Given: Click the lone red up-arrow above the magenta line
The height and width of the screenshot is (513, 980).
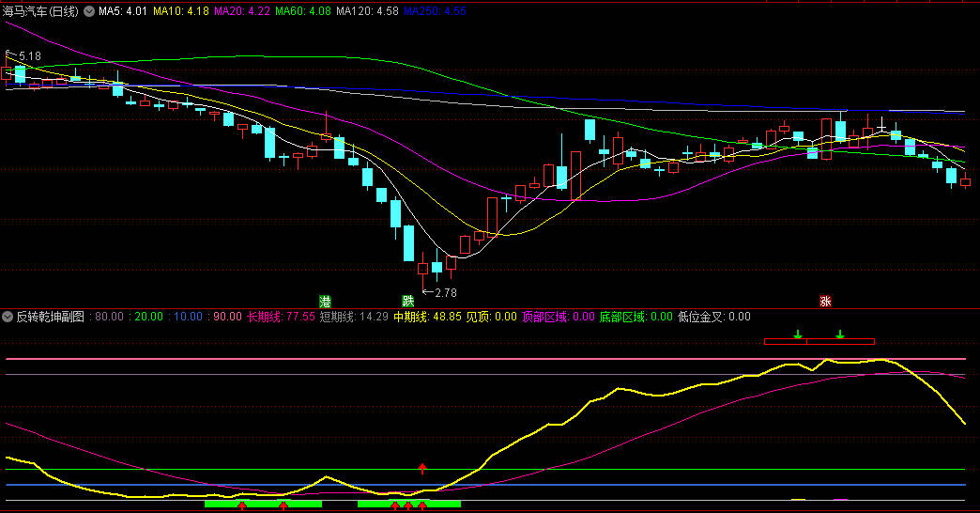Looking at the screenshot, I should 422,467.
